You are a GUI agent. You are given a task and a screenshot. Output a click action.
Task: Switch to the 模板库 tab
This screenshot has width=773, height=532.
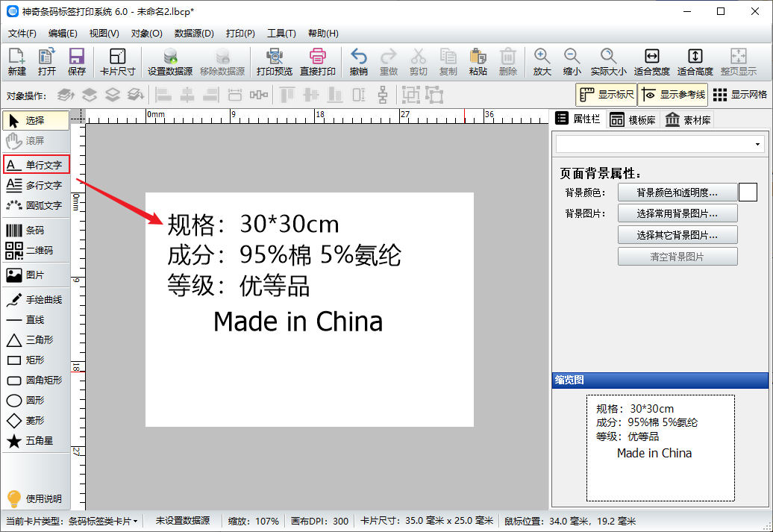coord(632,120)
